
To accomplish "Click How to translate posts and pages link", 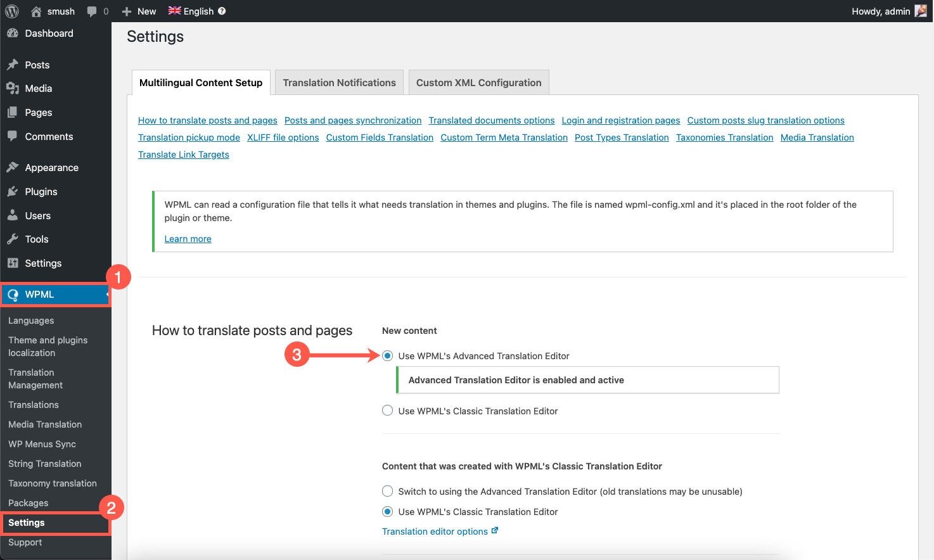I will tap(208, 120).
